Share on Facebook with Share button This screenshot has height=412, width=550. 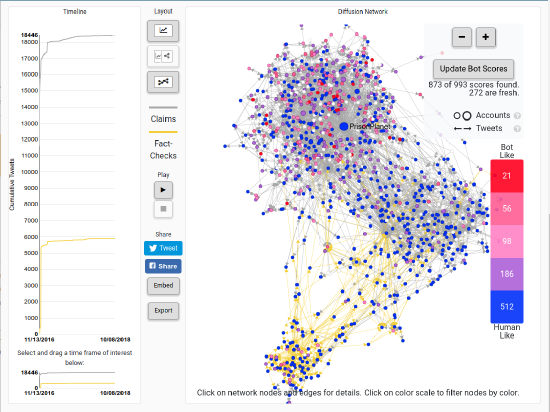click(x=163, y=266)
